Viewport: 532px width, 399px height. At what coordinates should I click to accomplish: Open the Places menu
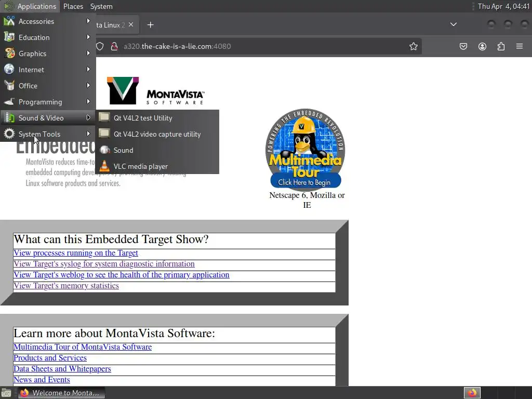pos(73,6)
